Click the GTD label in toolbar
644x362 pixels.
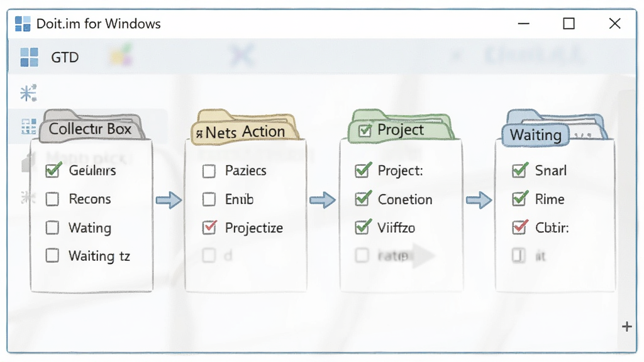(65, 57)
